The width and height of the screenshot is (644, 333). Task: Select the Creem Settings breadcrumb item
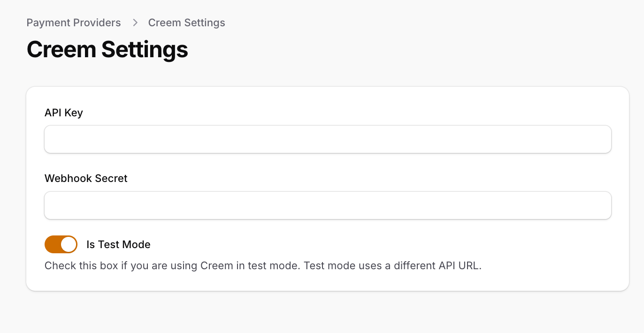[x=186, y=23]
